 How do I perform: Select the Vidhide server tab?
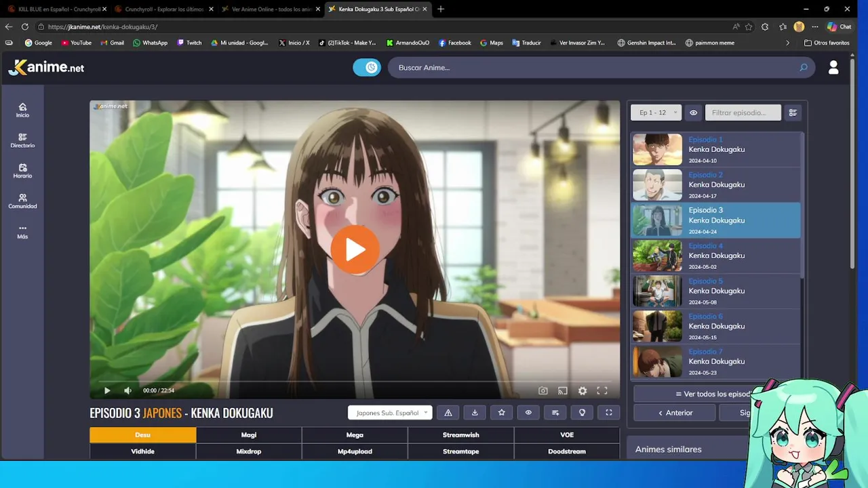point(142,451)
